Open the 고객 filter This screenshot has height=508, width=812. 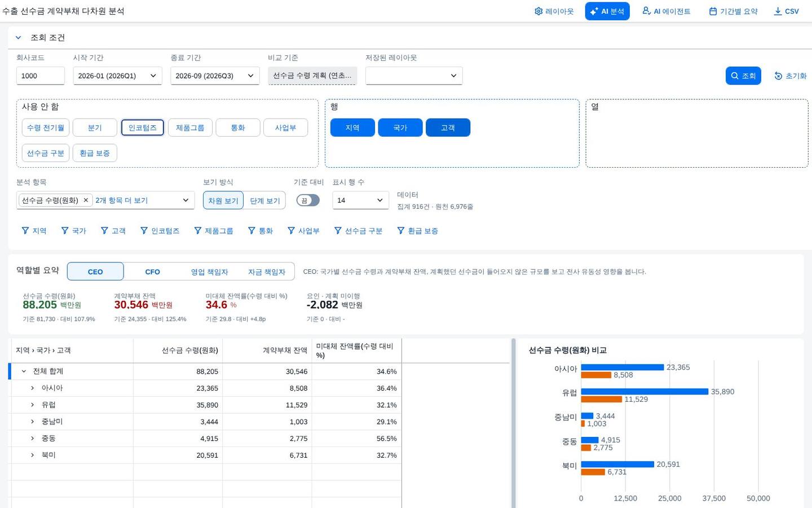pyautogui.click(x=113, y=231)
